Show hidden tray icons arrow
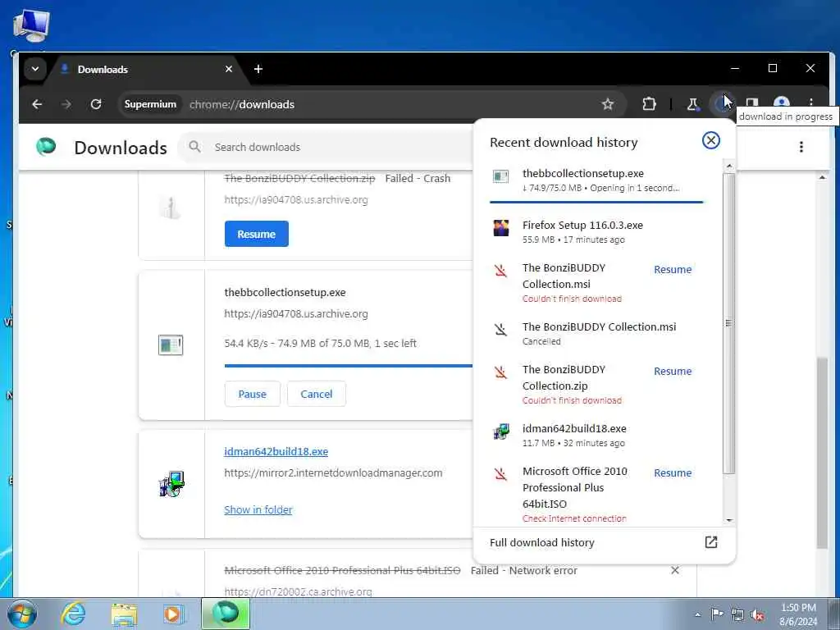Screen dimensions: 840x630 (x=697, y=614)
